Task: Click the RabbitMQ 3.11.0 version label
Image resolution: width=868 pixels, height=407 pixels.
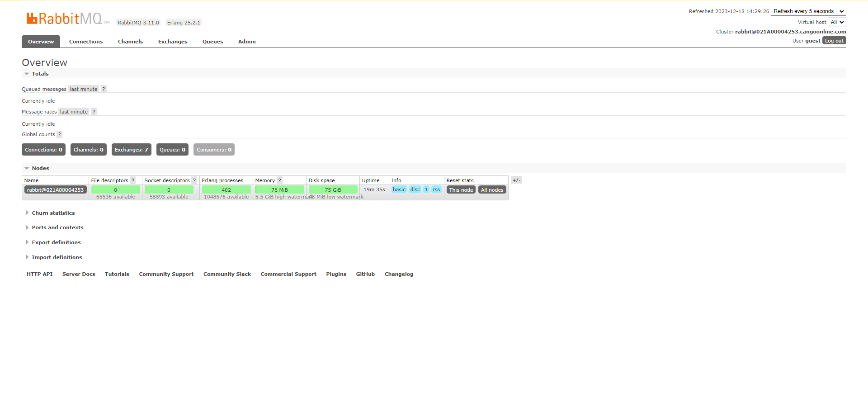Action: point(138,23)
